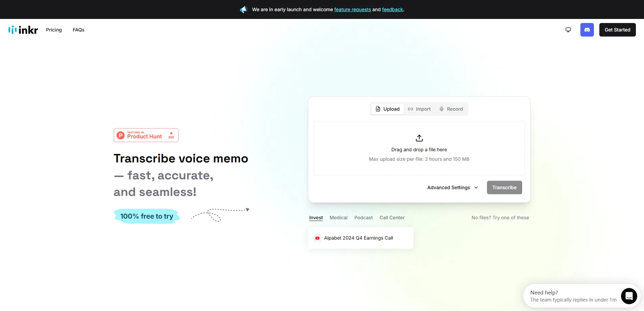
Task: Select the Podcast sample category
Action: (x=363, y=218)
